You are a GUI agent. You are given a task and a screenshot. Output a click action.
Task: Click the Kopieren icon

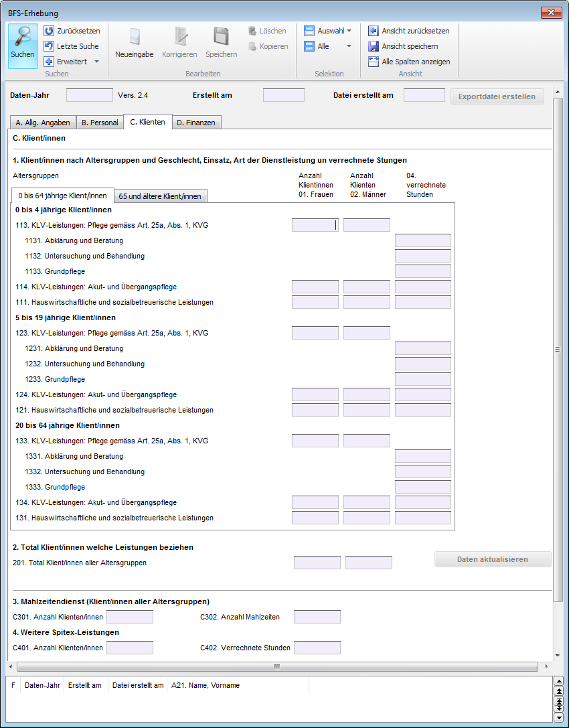point(252,46)
